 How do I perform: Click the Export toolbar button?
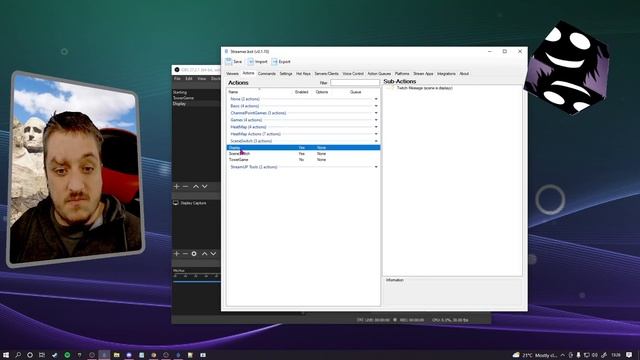coord(281,62)
